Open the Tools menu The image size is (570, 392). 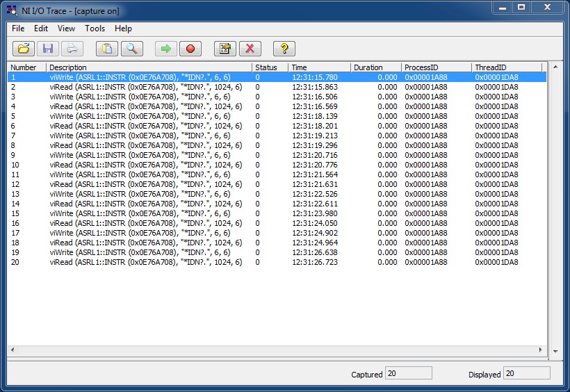[x=95, y=28]
